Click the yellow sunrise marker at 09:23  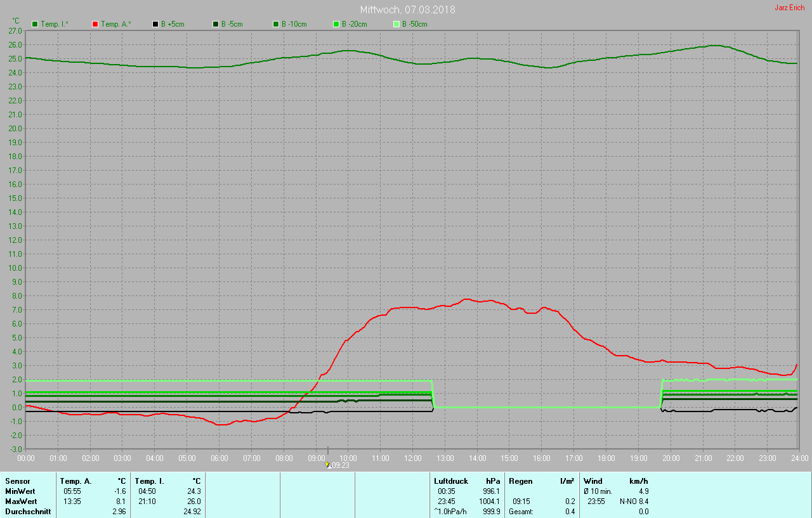[x=328, y=465]
